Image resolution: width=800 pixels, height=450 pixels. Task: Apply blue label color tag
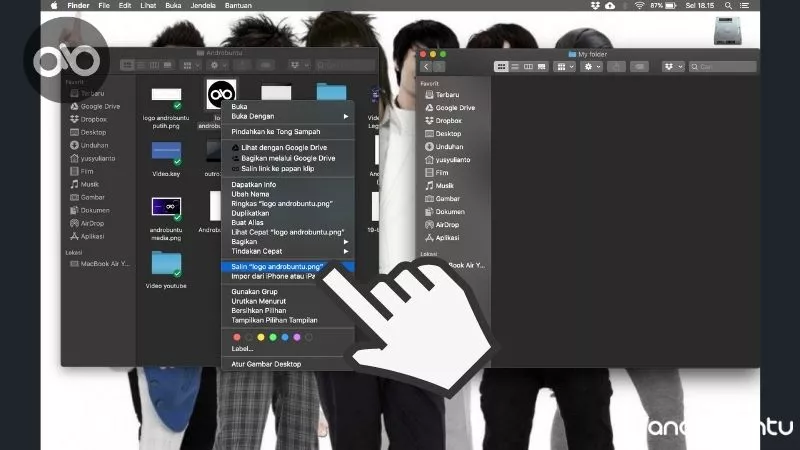coord(285,337)
